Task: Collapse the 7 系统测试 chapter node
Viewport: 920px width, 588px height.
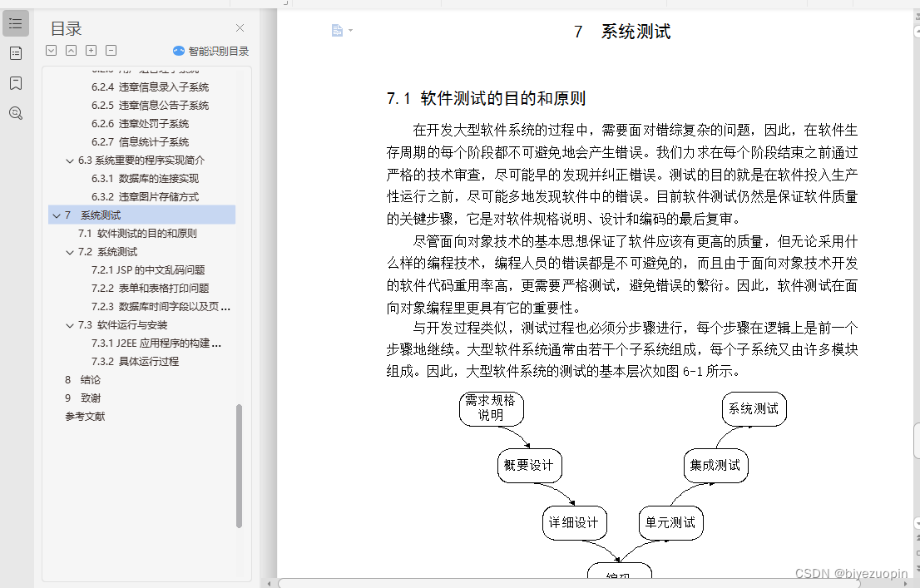Action: tap(57, 216)
